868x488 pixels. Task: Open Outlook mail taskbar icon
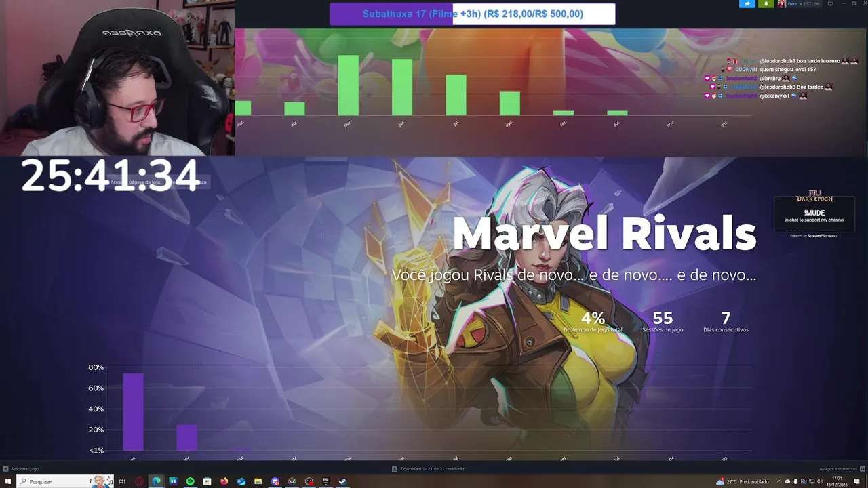coord(241,481)
